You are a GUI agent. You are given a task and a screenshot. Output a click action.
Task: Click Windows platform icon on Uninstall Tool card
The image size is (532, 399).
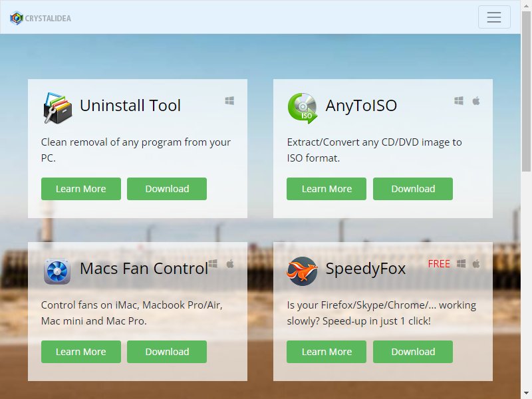(x=229, y=101)
